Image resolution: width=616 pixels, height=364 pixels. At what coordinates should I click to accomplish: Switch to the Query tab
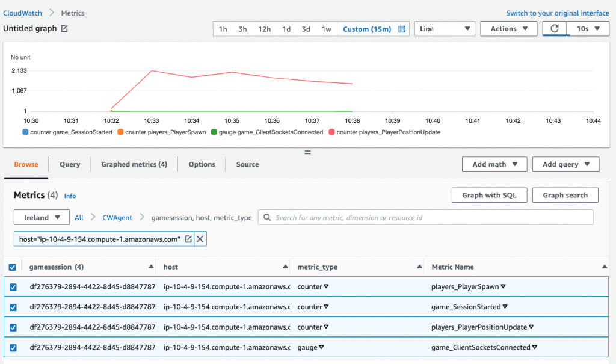(x=70, y=164)
